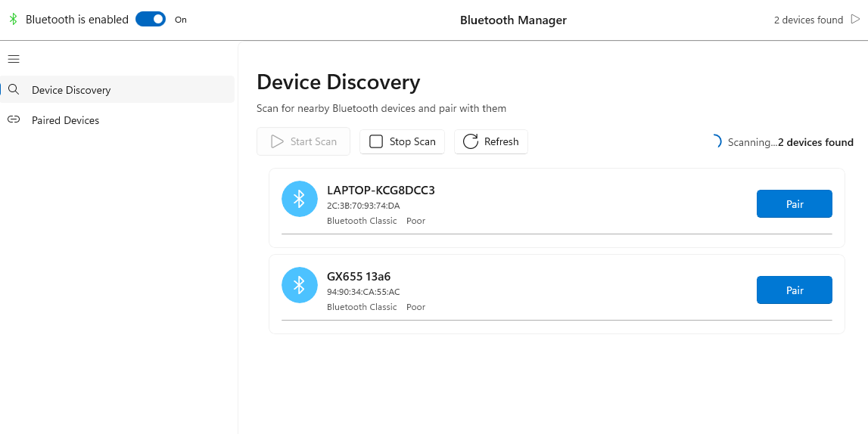
Task: Click the green Bluetooth status icon
Action: click(x=13, y=20)
